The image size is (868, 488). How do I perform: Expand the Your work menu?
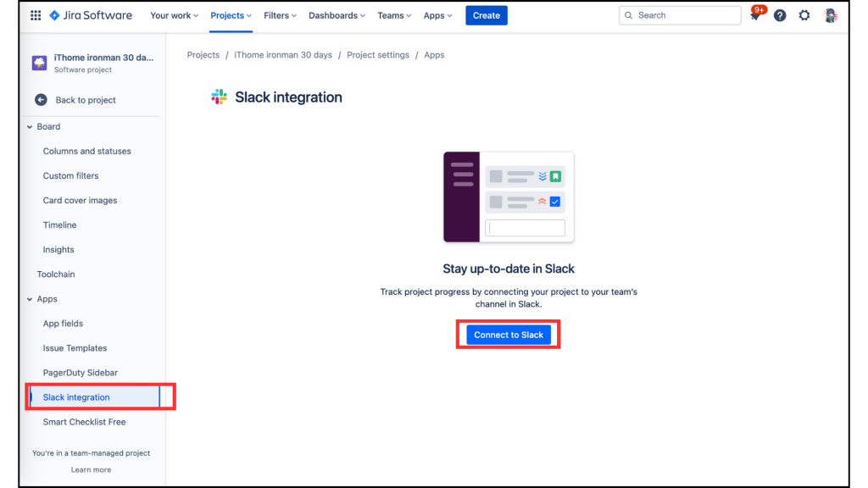coord(174,15)
